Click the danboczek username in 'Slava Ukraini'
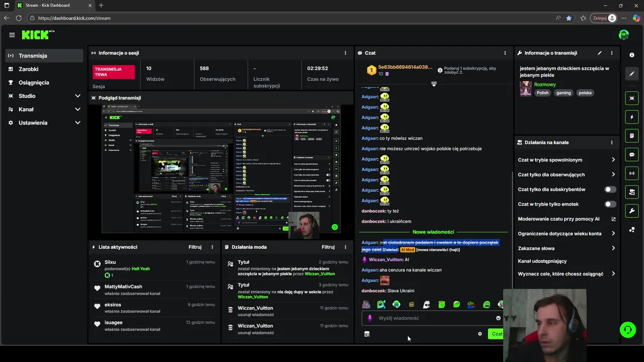 click(x=373, y=291)
